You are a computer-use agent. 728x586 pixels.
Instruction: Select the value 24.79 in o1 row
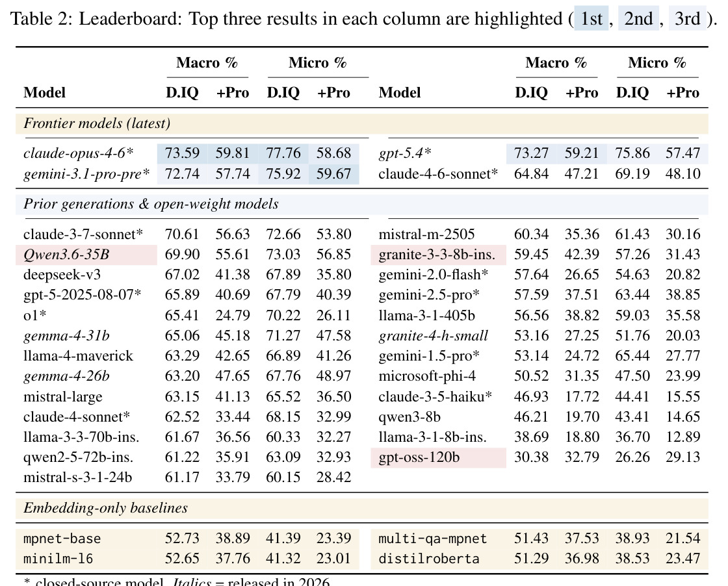(x=232, y=316)
